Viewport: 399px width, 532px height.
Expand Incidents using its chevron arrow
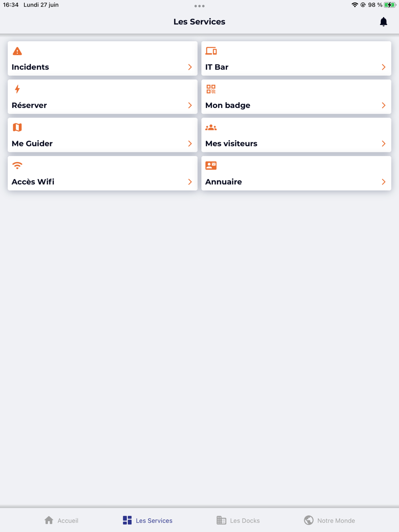pyautogui.click(x=190, y=67)
